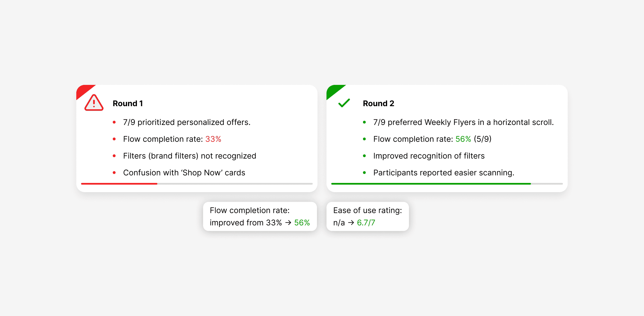Screen dimensions: 644x316
Task: Click the green 6.7/7 rating value
Action: (366, 223)
